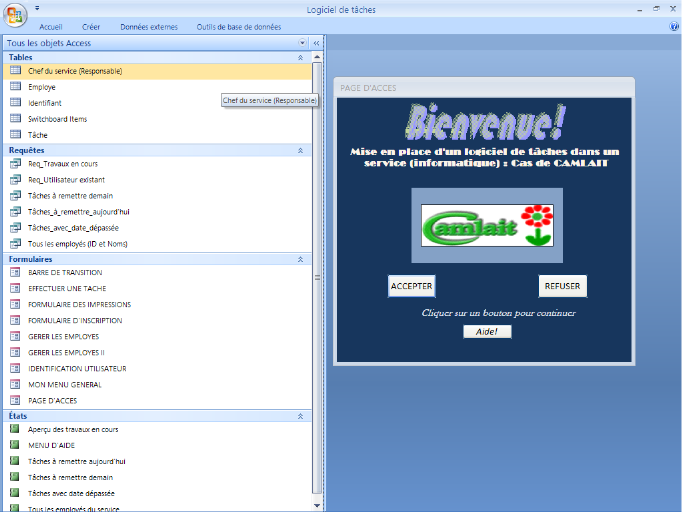Viewport: 682px width, 512px height.
Task: Click query icon of Tâches à remettre demain
Action: (x=15, y=195)
